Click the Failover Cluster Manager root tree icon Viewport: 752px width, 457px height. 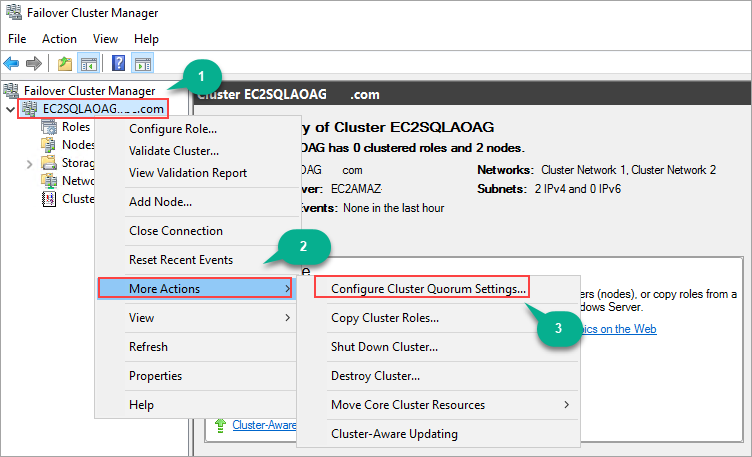pos(11,90)
